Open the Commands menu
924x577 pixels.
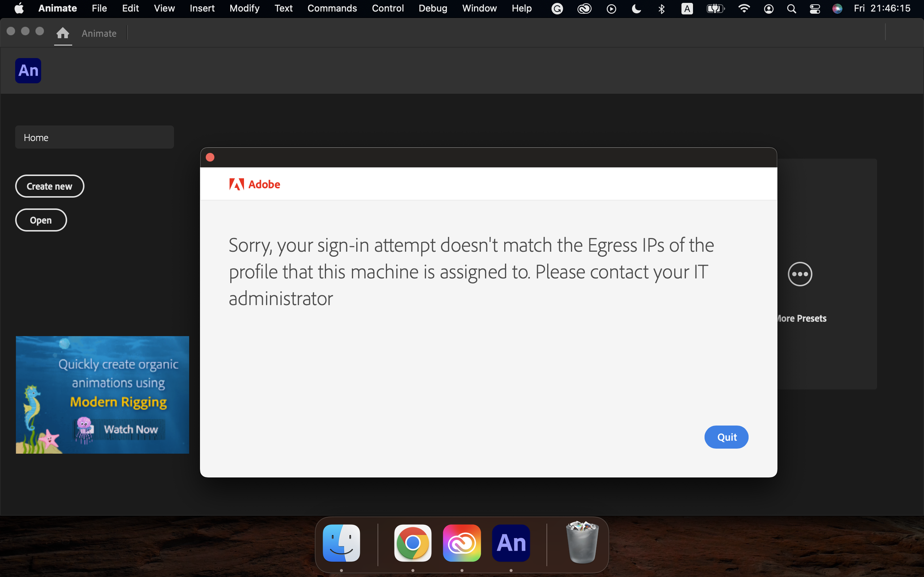coord(332,8)
